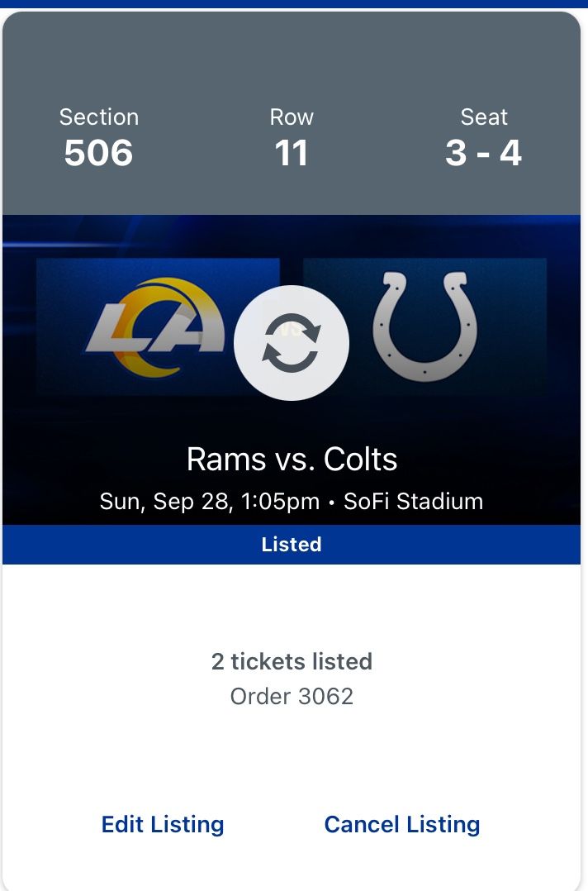
Task: Tap the Seat label
Action: point(484,117)
